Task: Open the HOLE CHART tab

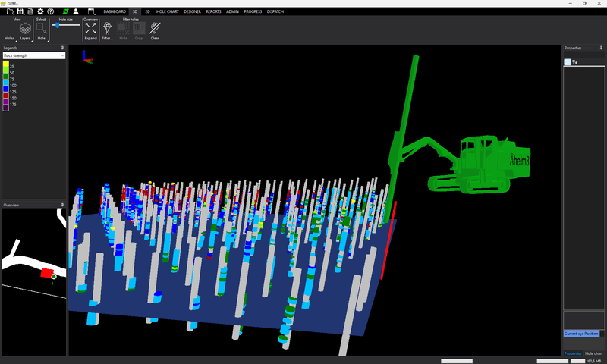Action: click(167, 11)
